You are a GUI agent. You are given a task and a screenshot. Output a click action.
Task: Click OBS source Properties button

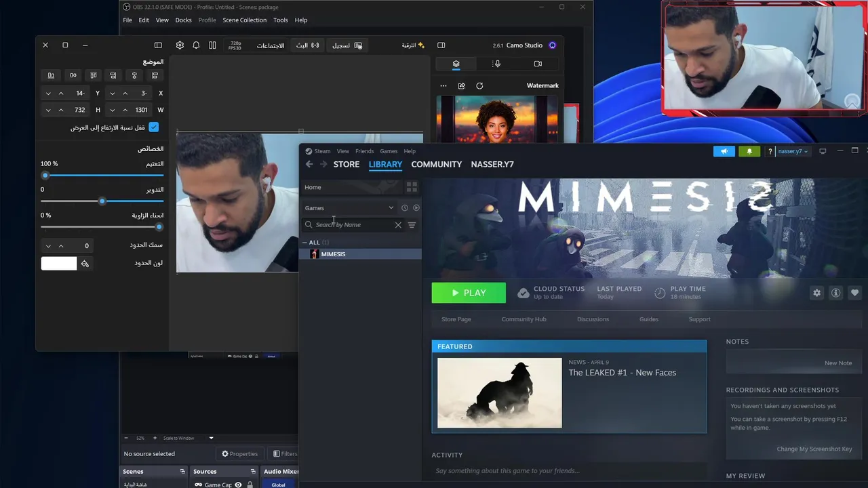(x=240, y=454)
